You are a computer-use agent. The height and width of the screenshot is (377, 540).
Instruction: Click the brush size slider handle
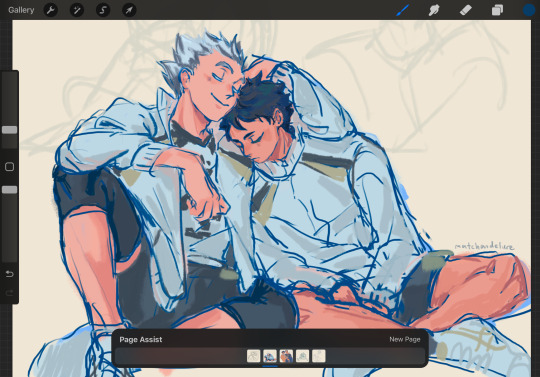9,130
